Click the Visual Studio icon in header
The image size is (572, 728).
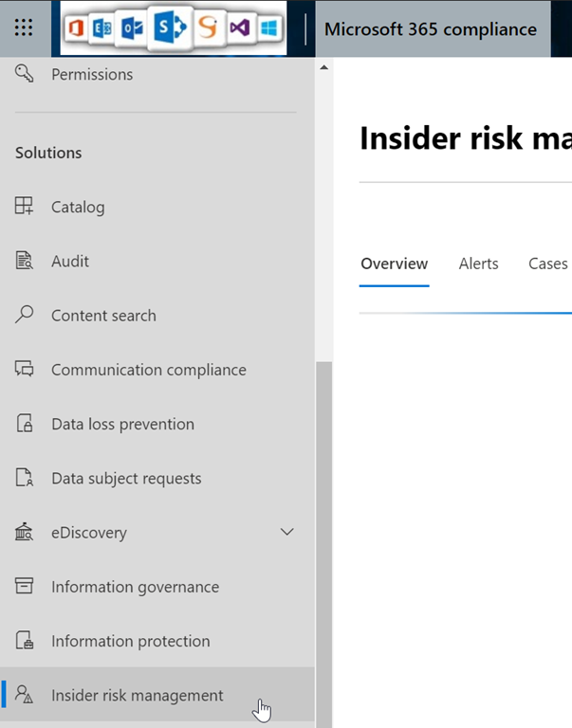(x=240, y=28)
